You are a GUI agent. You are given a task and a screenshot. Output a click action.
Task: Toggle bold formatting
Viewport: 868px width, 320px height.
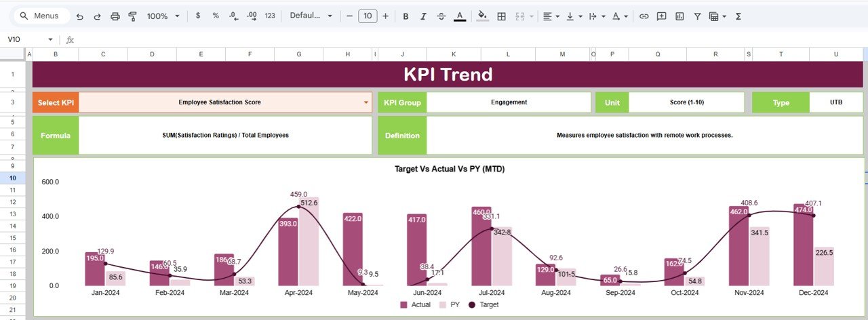coord(406,16)
